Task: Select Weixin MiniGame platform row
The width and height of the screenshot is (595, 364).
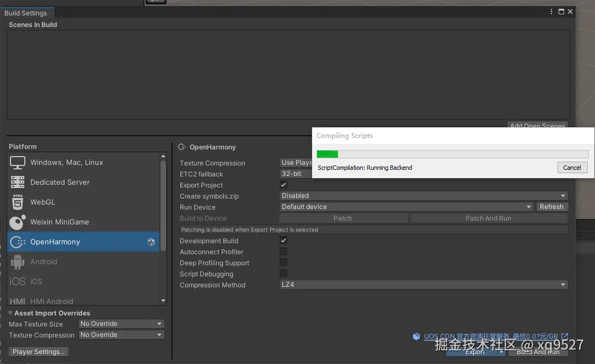Action: [83, 222]
